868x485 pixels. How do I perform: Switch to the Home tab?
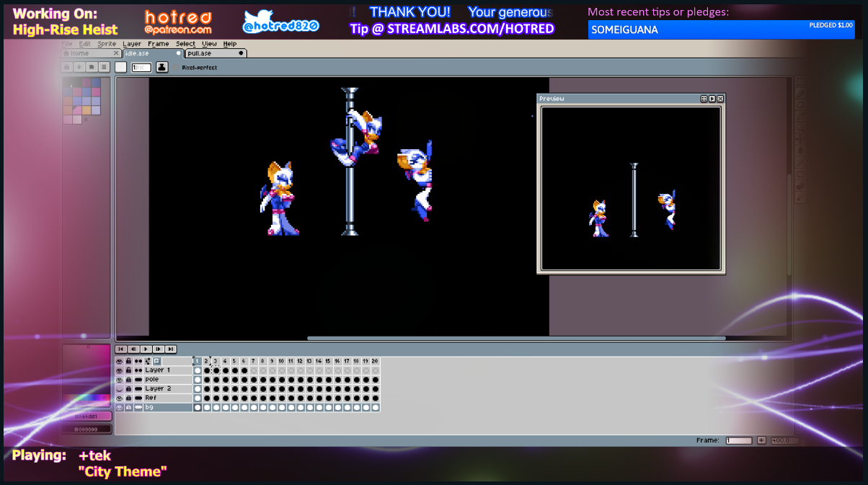90,53
